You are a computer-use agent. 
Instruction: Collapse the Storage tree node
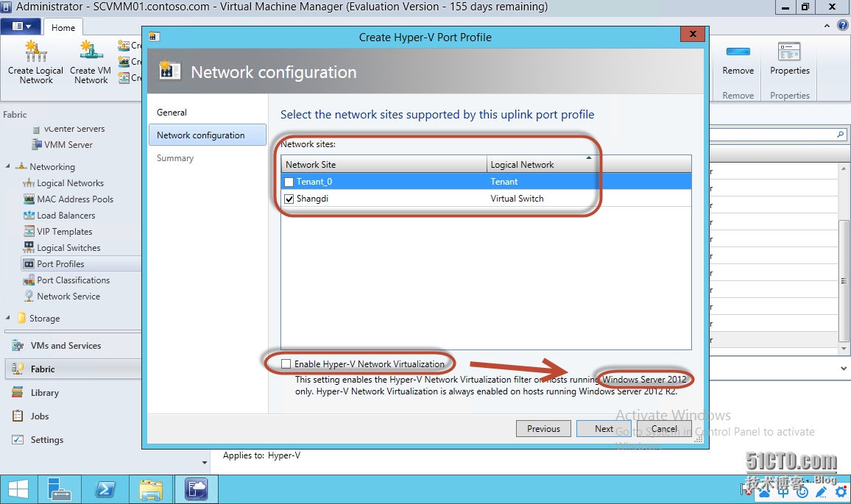pos(7,318)
